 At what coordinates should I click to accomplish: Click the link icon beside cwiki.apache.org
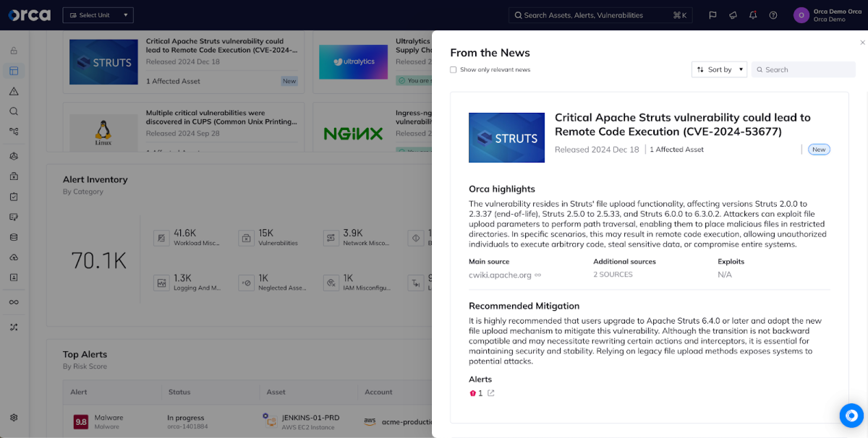pos(538,275)
